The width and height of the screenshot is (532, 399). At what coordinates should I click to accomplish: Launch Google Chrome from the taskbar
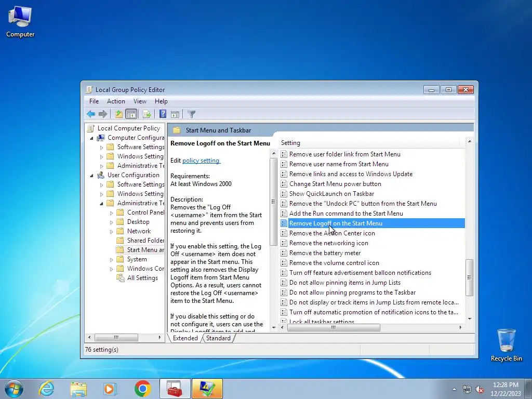pyautogui.click(x=142, y=389)
